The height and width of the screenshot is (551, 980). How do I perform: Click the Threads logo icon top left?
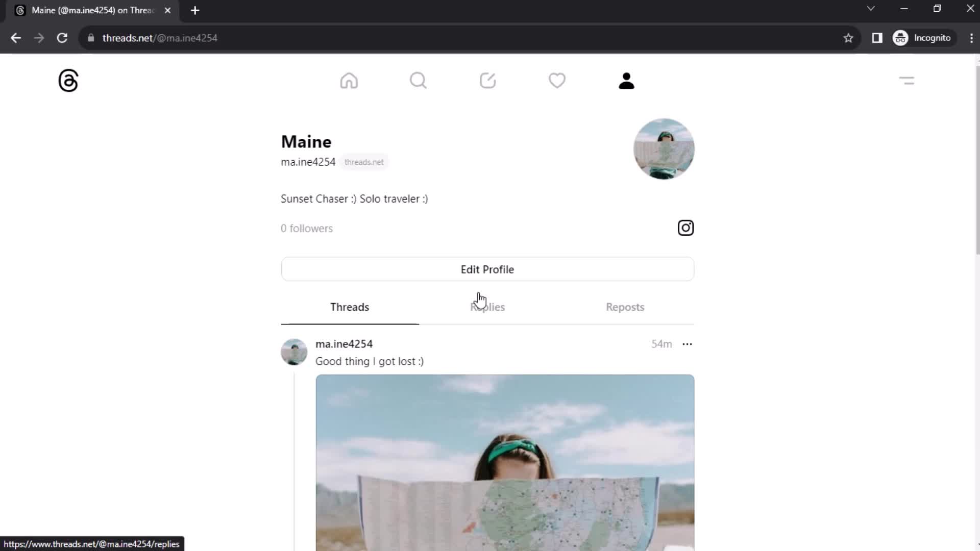pos(68,80)
